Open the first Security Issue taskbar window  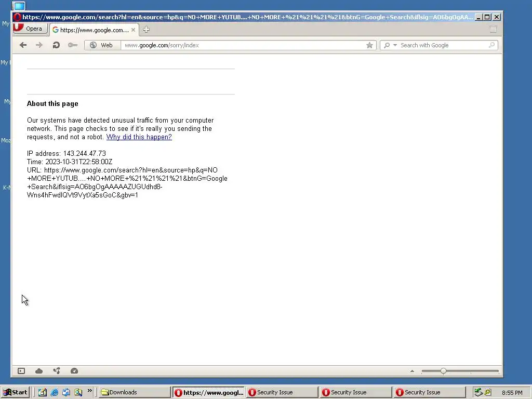pyautogui.click(x=282, y=392)
